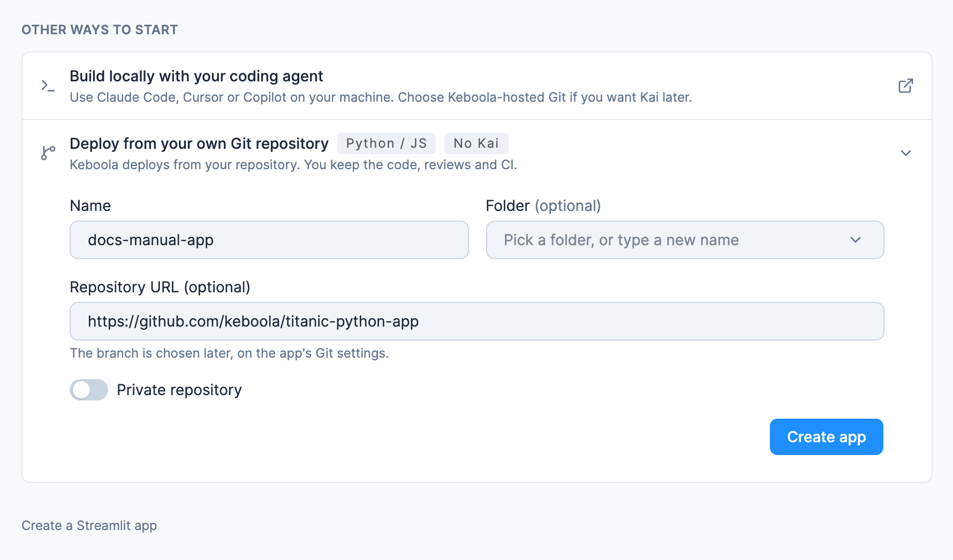Click the OTHER WAYS TO START heading

(x=100, y=30)
